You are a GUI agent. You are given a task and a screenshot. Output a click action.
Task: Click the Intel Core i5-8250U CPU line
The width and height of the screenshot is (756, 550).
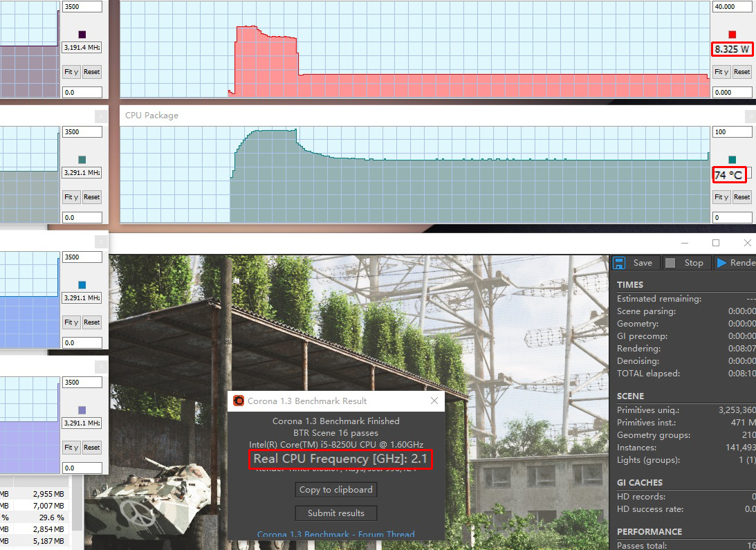[336, 445]
